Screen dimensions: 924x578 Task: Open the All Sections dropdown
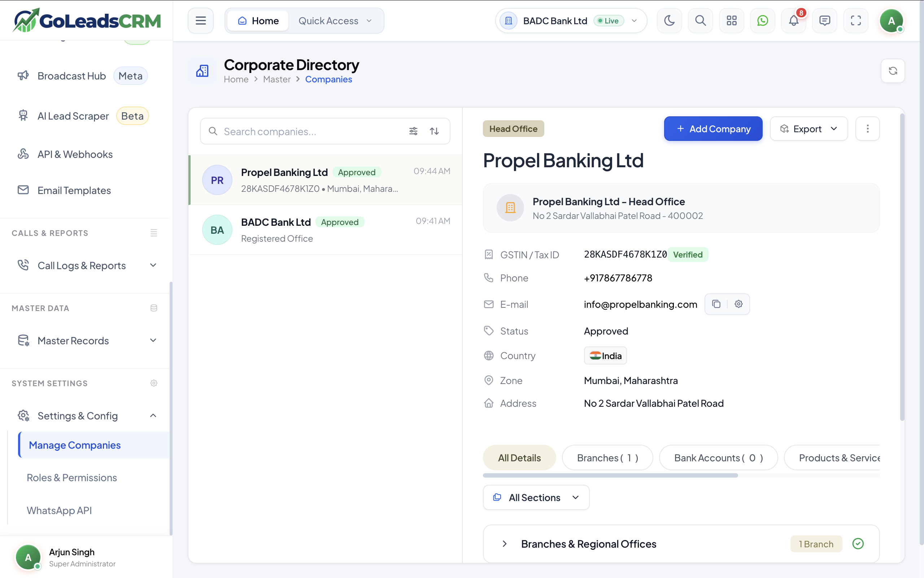tap(536, 497)
